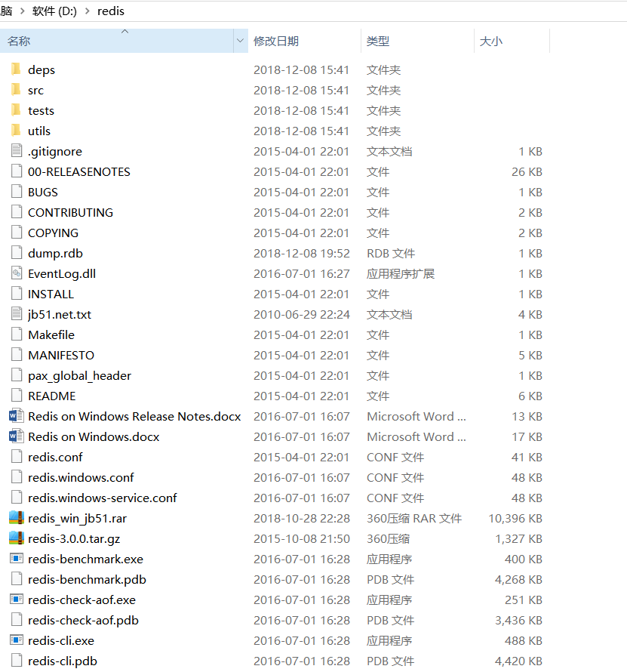This screenshot has width=627, height=672.
Task: Select the MANIFESTO file icon
Action: click(x=17, y=354)
